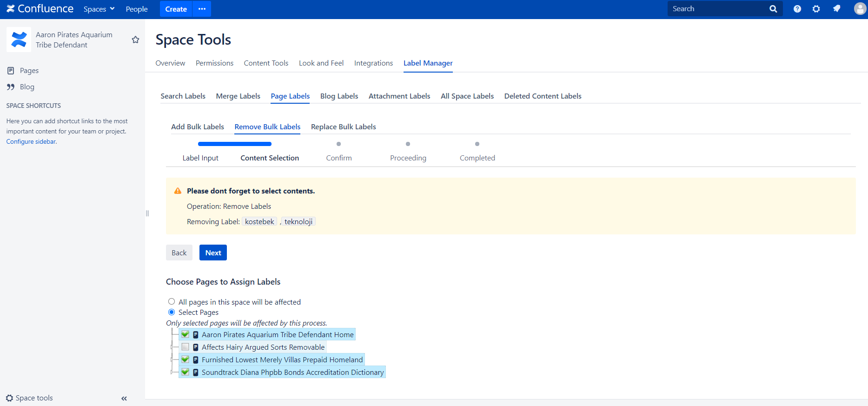The image size is (868, 406).
Task: Open the Attachment Labels tab
Action: (x=399, y=96)
